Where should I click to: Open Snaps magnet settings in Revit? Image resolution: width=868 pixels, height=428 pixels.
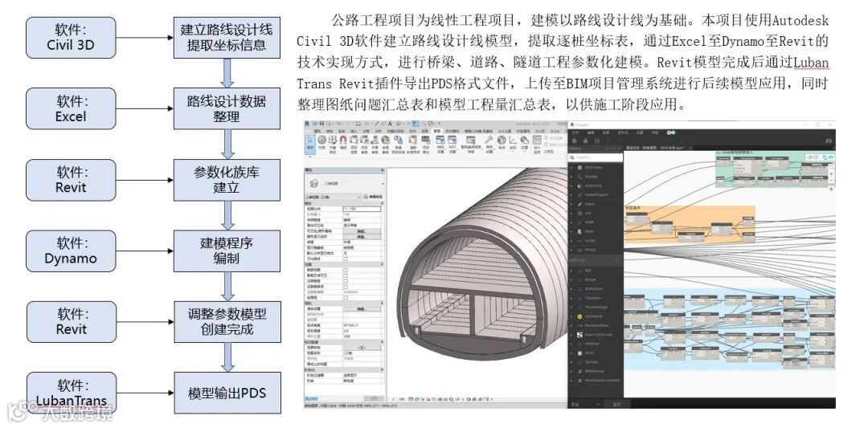click(x=343, y=143)
